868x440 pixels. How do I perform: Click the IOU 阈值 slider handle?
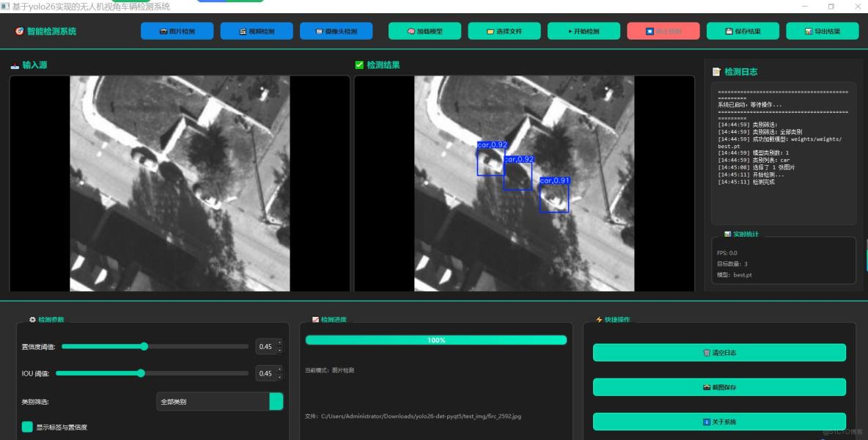click(141, 373)
